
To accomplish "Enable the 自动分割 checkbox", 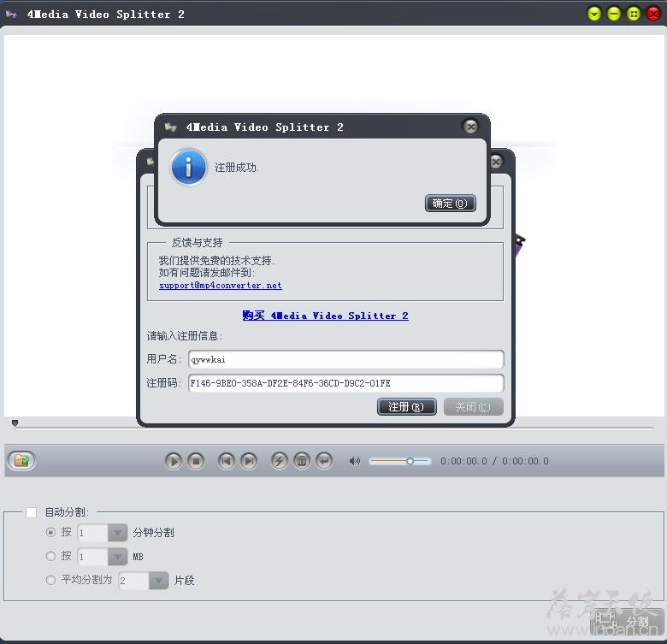I will tap(31, 512).
